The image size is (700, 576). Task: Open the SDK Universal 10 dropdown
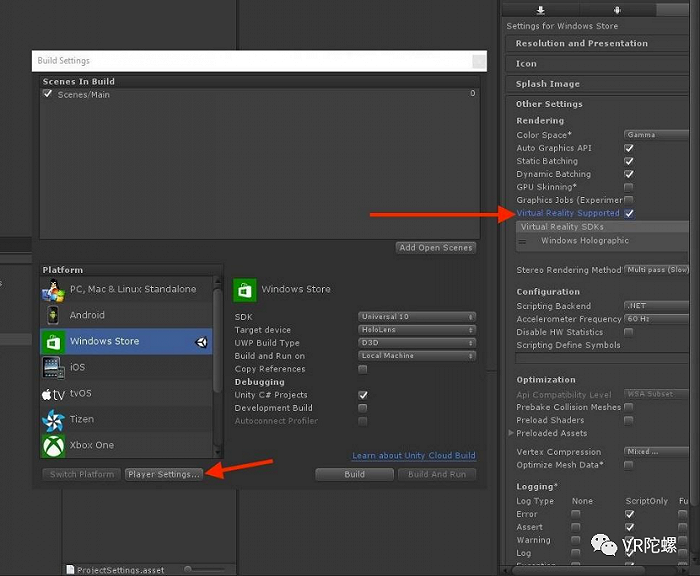[x=417, y=317]
